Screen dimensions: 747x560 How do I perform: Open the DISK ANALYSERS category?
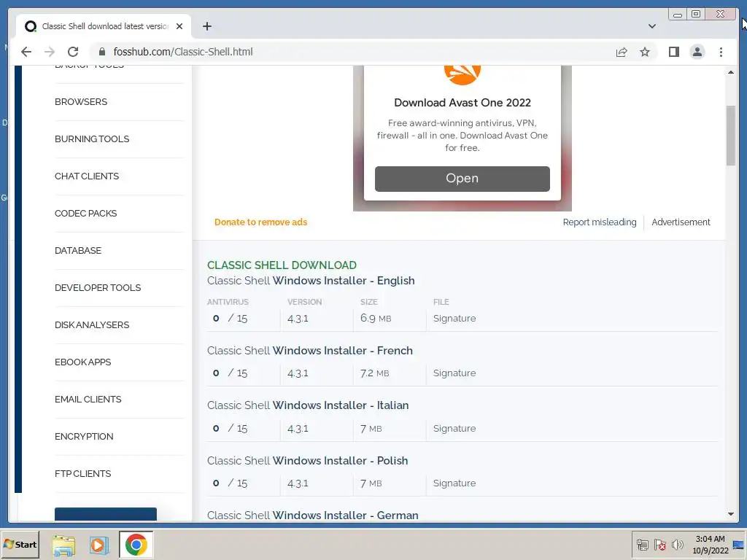(92, 324)
